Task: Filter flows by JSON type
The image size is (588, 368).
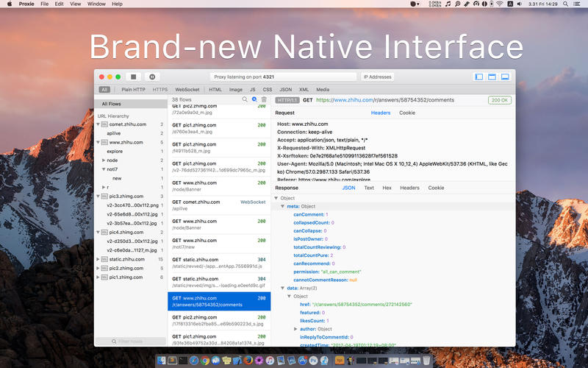Action: pyautogui.click(x=286, y=90)
